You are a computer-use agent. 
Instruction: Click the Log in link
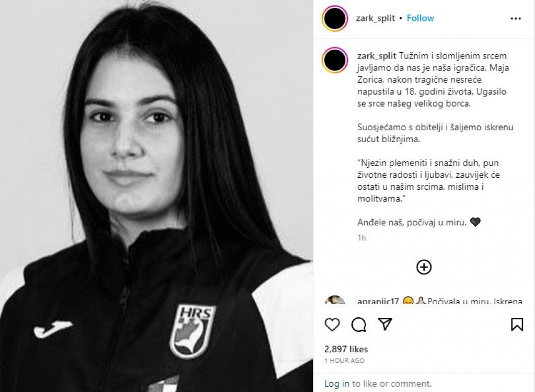(337, 384)
